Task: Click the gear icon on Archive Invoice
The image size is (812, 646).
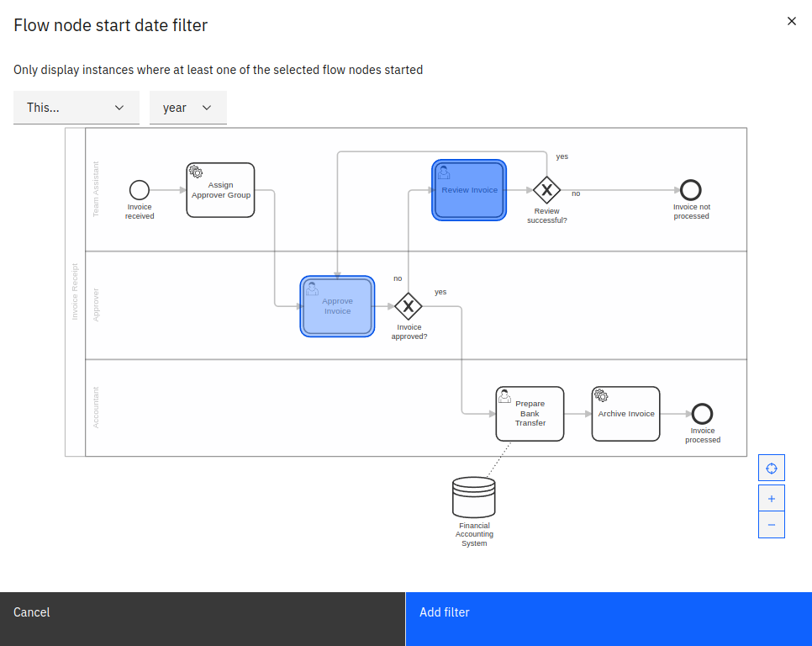Action: (x=601, y=395)
